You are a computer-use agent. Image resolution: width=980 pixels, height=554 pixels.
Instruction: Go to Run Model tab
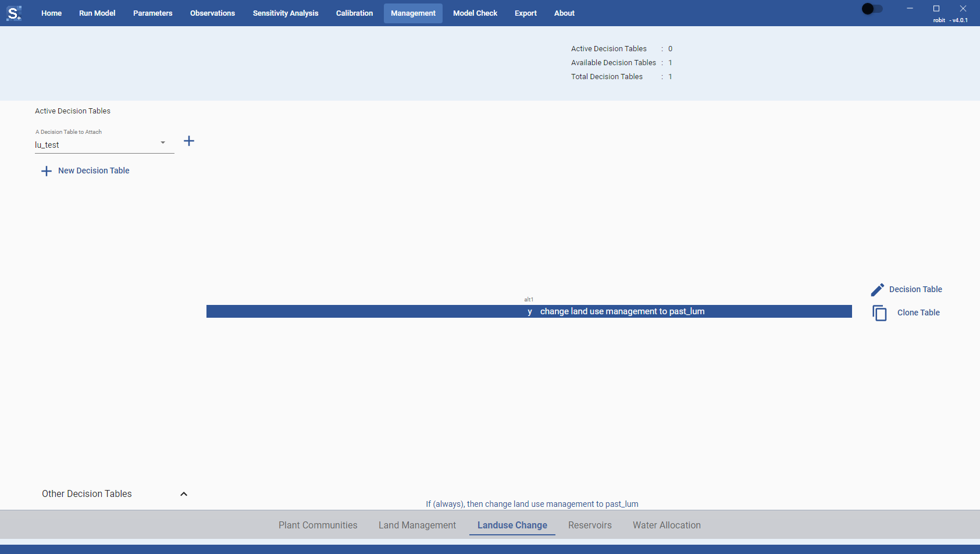[97, 13]
